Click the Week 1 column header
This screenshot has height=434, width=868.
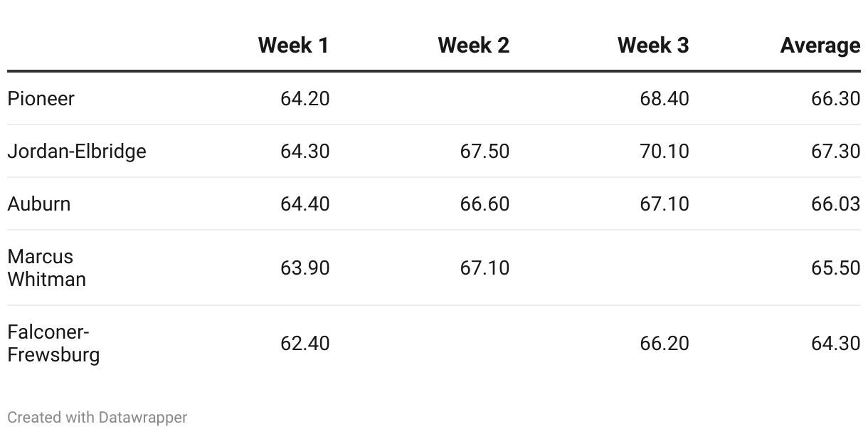pyautogui.click(x=293, y=46)
